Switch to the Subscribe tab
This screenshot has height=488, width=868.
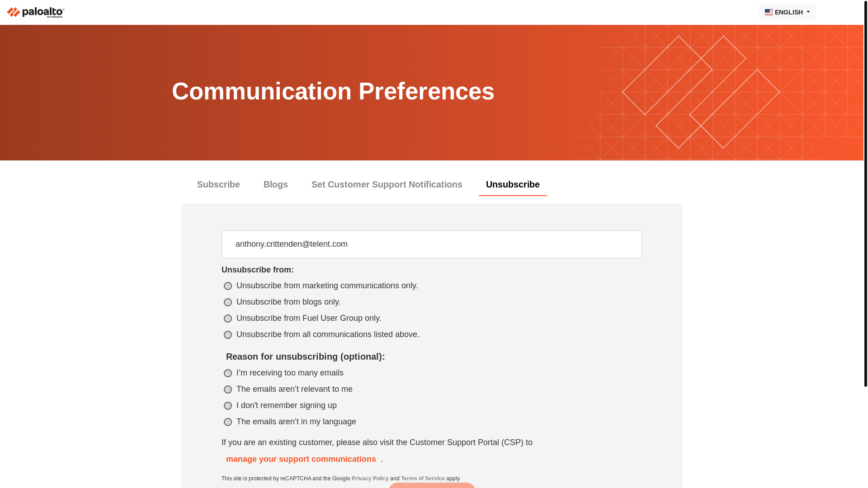pyautogui.click(x=218, y=184)
